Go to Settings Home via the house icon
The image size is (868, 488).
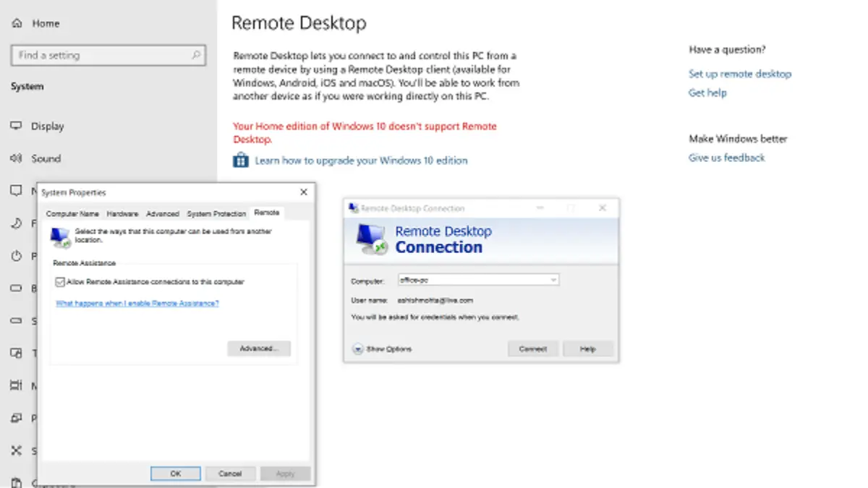(x=17, y=23)
